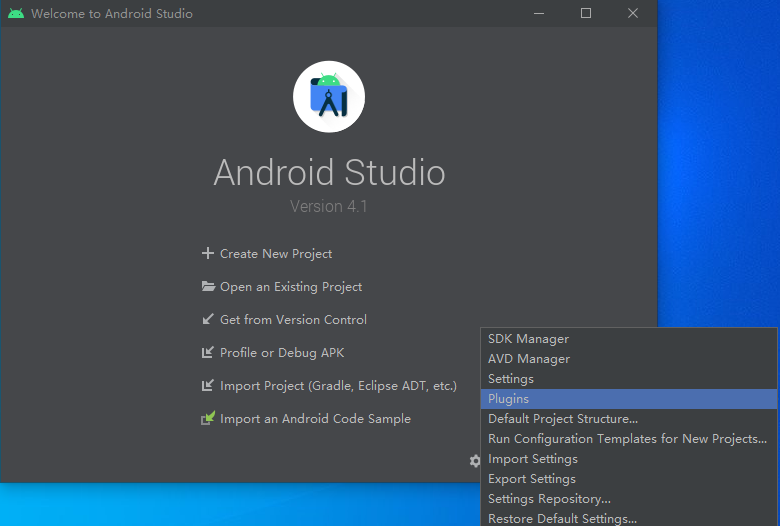Click the import icon beside Import Project

(208, 385)
